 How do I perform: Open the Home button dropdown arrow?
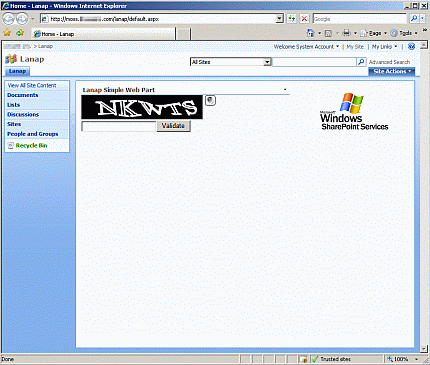tap(319, 33)
